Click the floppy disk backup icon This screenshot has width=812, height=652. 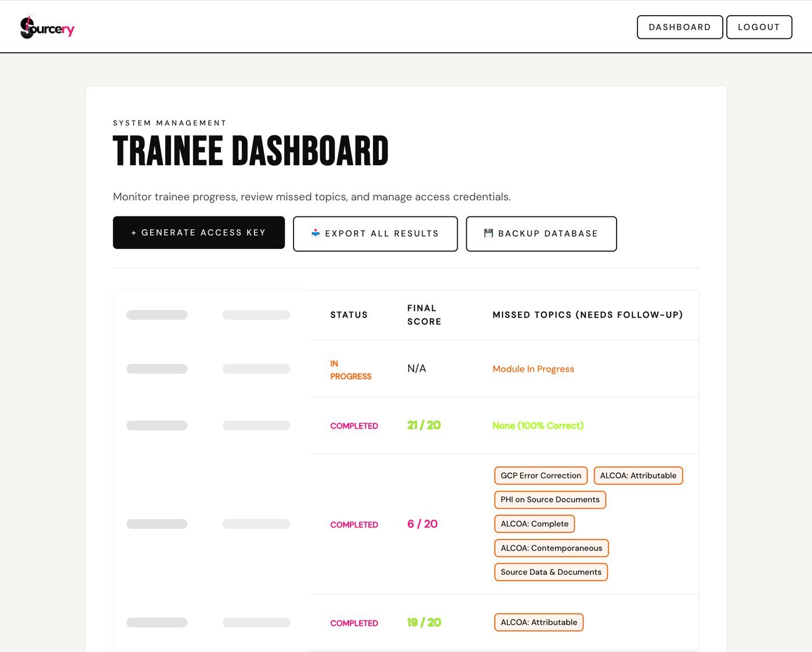pyautogui.click(x=488, y=233)
